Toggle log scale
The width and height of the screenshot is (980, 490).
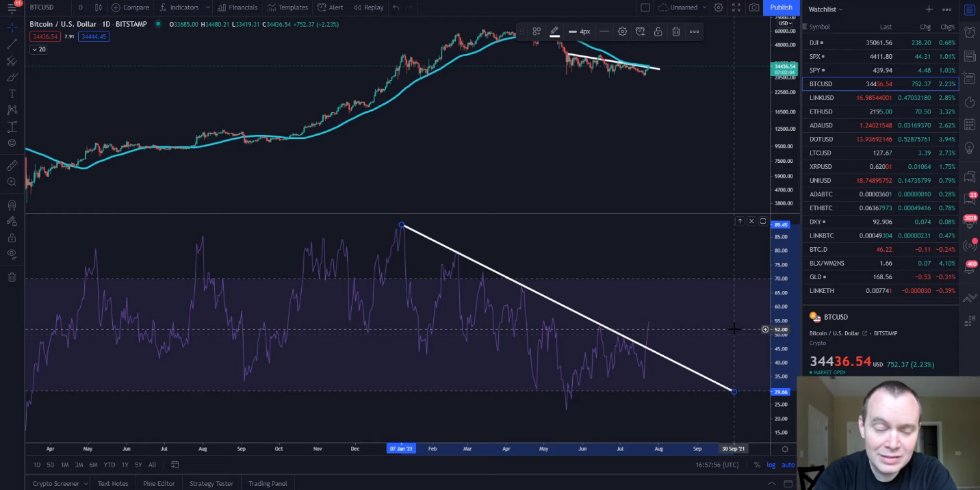(771, 465)
